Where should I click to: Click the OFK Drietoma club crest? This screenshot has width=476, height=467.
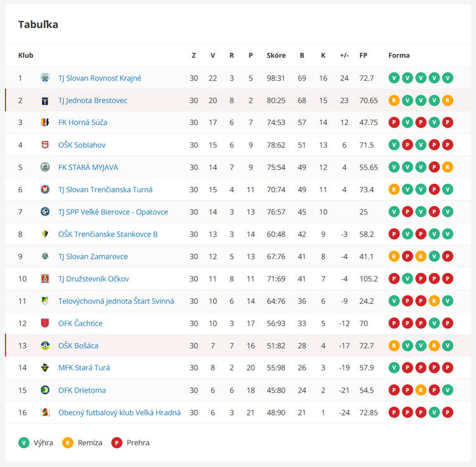45,390
